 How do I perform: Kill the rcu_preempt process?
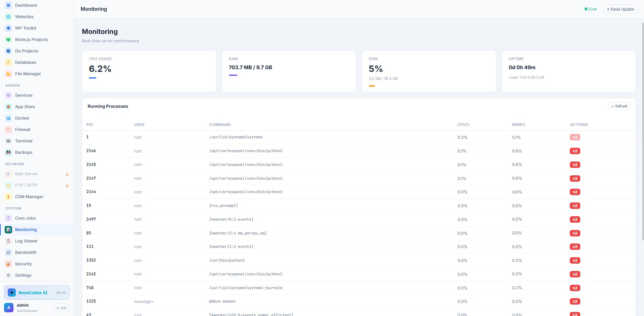click(575, 206)
